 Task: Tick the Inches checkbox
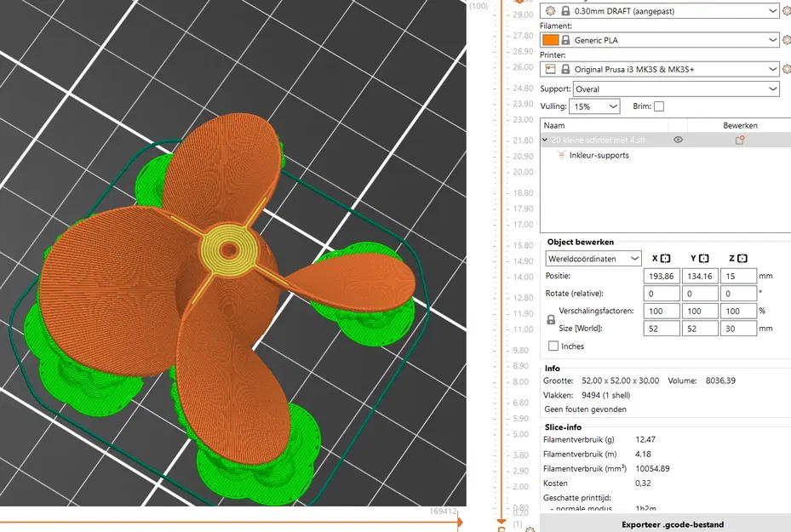pyautogui.click(x=553, y=346)
